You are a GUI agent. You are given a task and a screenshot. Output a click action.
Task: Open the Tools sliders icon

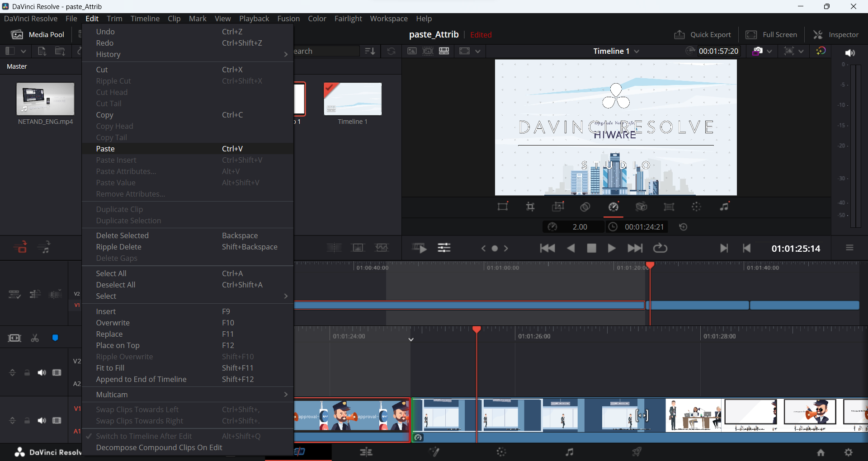(x=444, y=248)
